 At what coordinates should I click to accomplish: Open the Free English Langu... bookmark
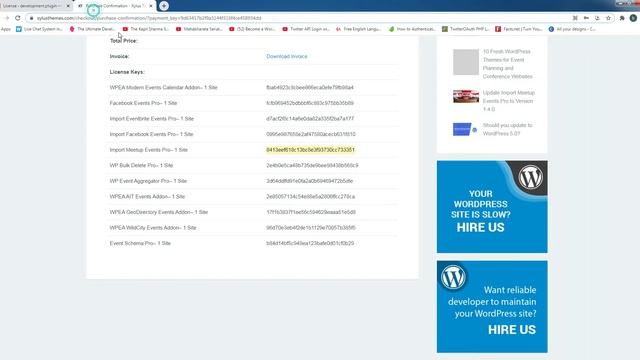pos(358,29)
